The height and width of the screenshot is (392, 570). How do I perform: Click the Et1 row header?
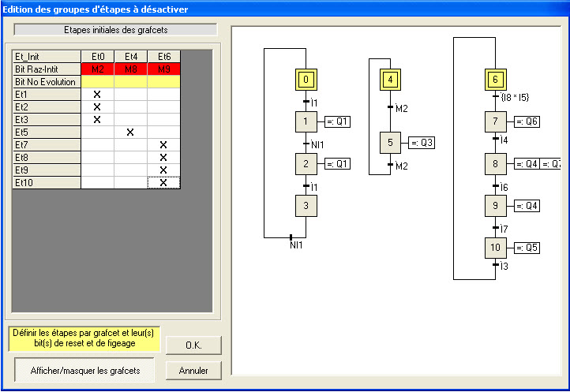click(x=47, y=95)
